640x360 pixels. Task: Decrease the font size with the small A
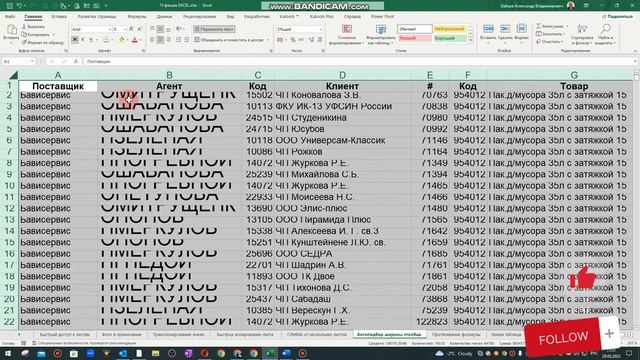[x=140, y=29]
